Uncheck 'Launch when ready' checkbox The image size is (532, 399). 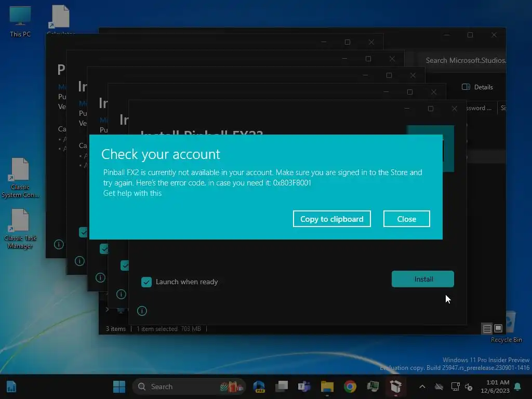146,282
